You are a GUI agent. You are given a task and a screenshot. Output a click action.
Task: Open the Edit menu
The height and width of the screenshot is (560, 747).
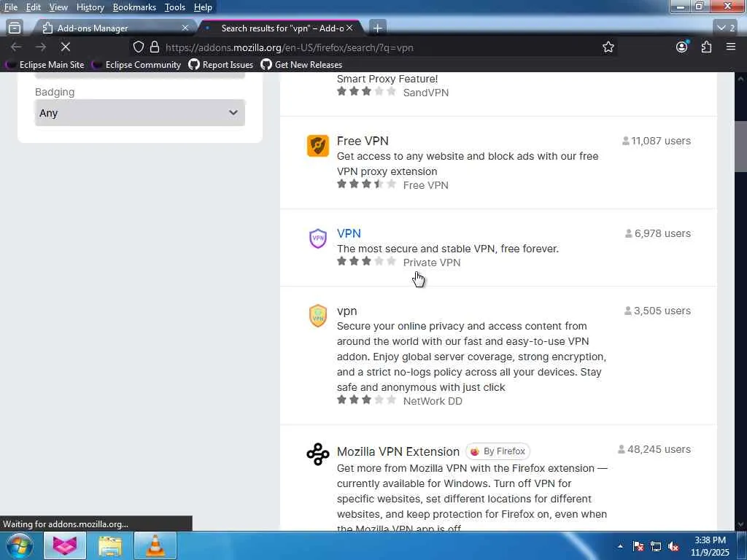(34, 7)
